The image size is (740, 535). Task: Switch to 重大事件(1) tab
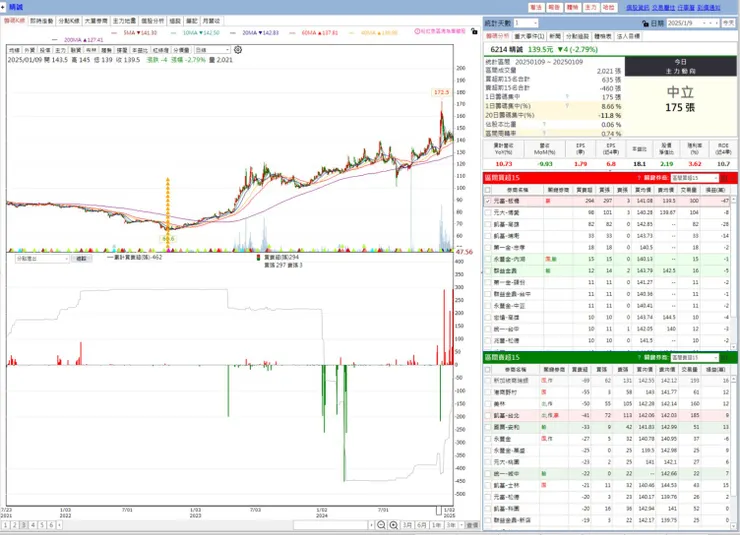coord(529,36)
